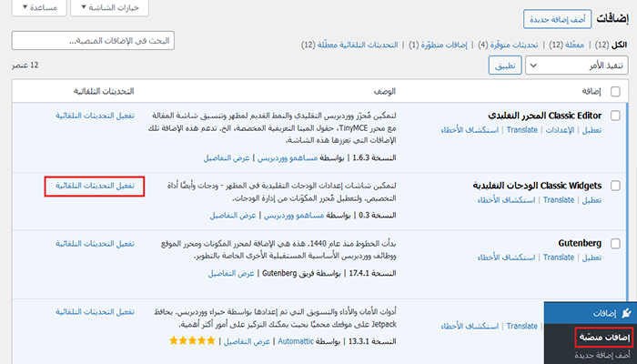The height and width of the screenshot is (364, 637).
Task: Open عرض التفاصيل for Classic Editor
Action: pos(227,158)
